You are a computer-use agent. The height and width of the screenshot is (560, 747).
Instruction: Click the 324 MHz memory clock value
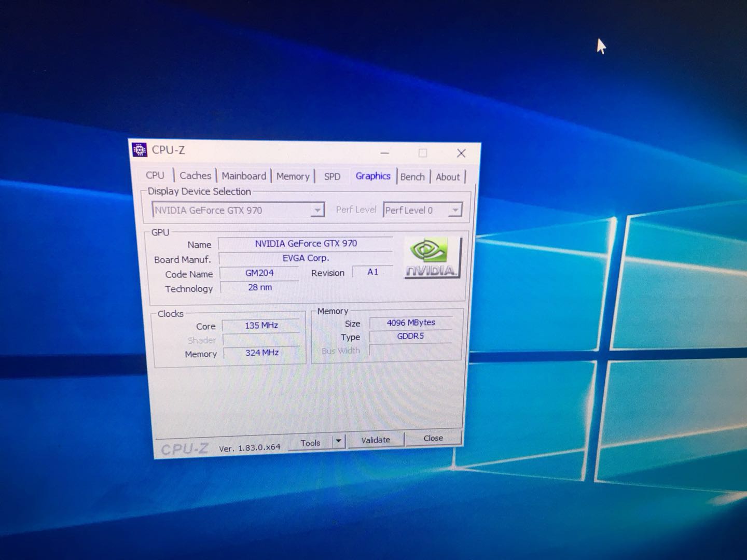[x=262, y=353]
